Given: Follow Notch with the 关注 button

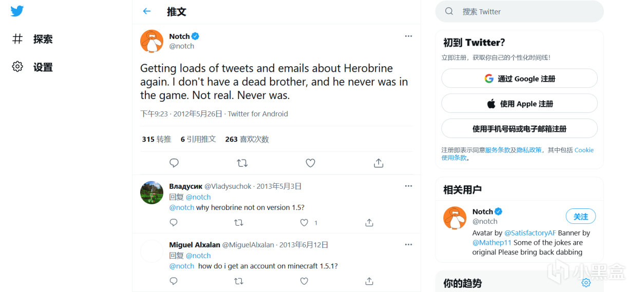Looking at the screenshot, I should [x=580, y=217].
